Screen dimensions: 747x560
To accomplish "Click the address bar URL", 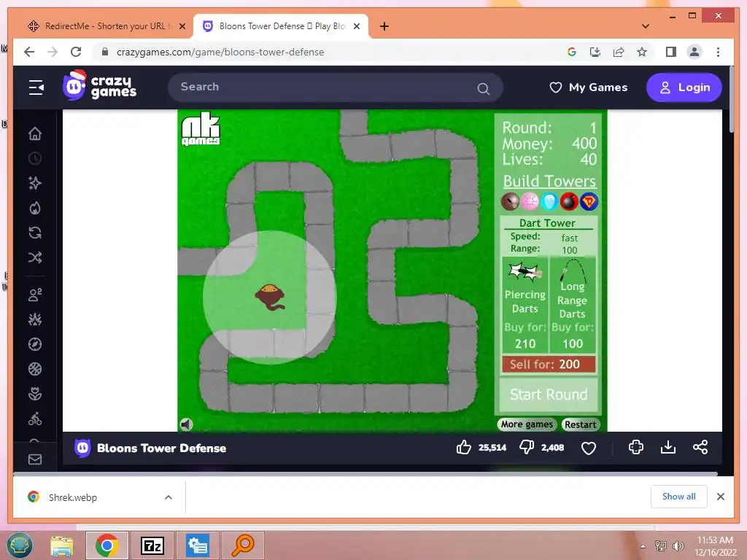I will (x=220, y=52).
